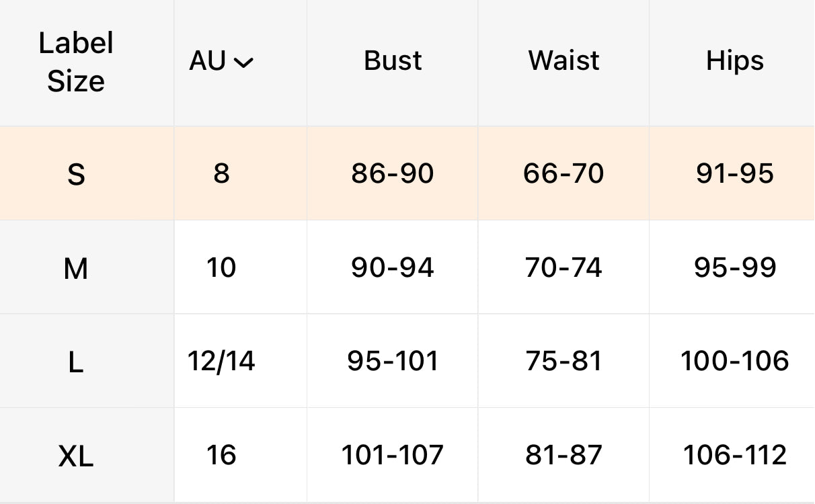Select the L label size row
The image size is (815, 504).
point(76,363)
